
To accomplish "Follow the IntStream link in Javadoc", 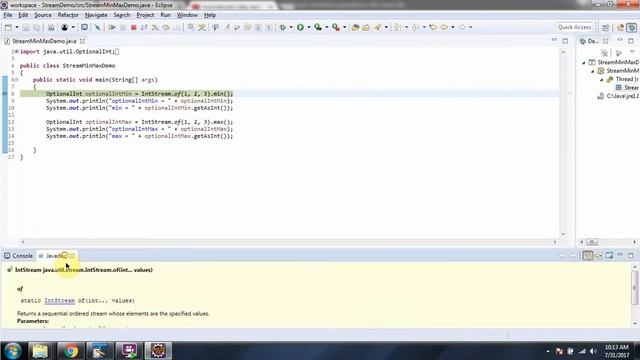I will point(60,300).
